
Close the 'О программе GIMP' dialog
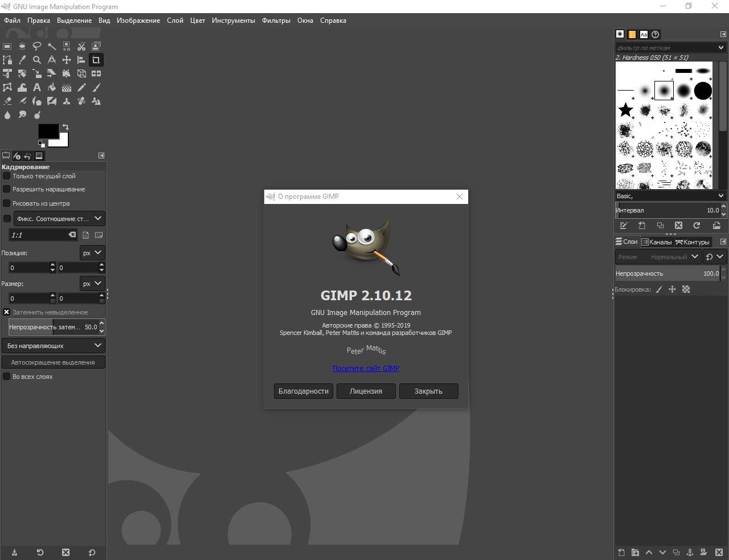[460, 197]
